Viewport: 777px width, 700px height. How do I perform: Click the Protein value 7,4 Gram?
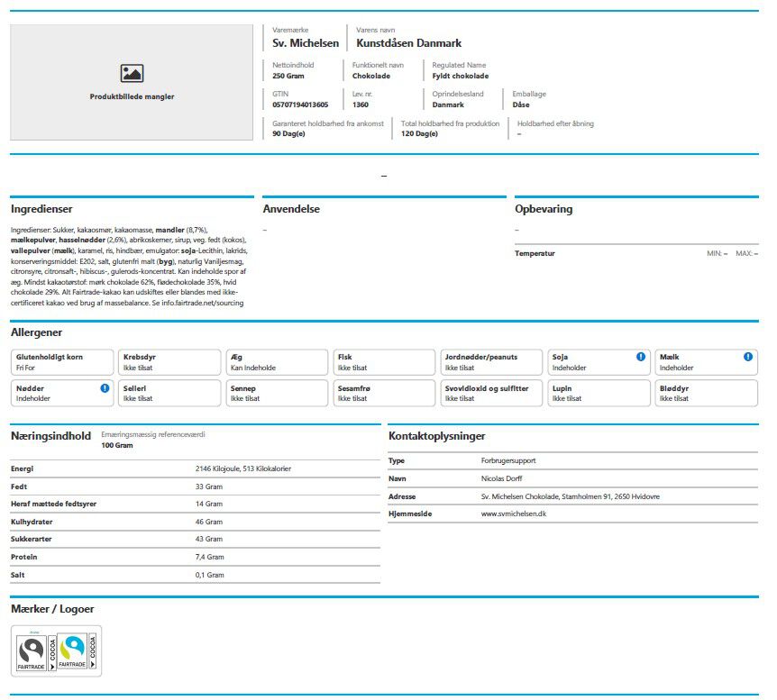click(x=209, y=557)
